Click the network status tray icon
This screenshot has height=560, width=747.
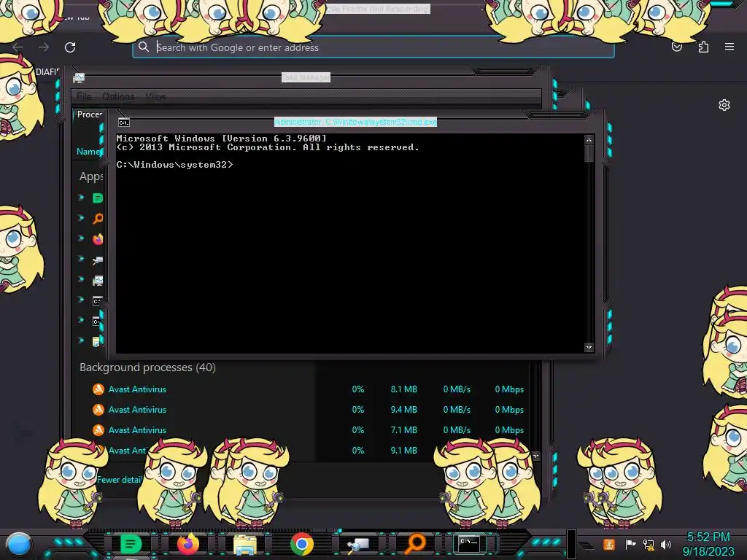tap(649, 544)
